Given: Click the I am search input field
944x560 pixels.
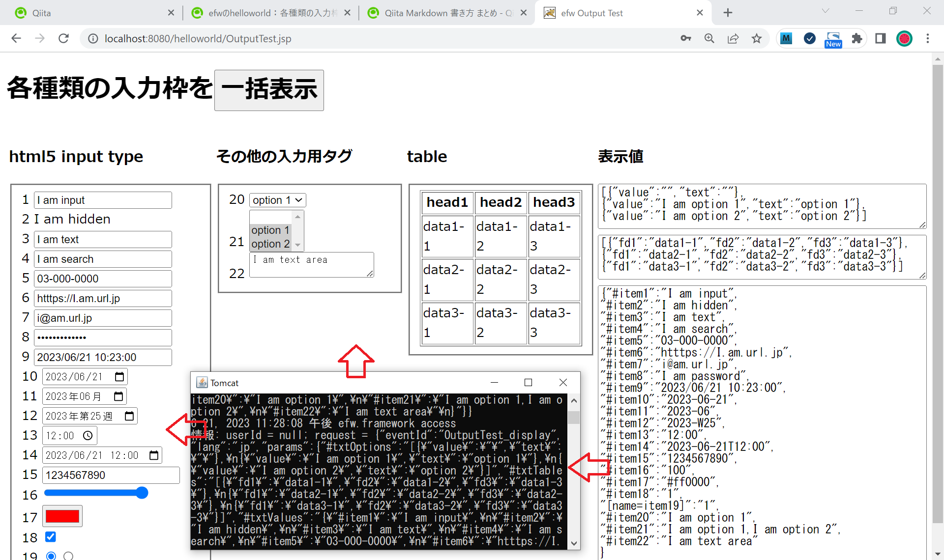Looking at the screenshot, I should [103, 259].
